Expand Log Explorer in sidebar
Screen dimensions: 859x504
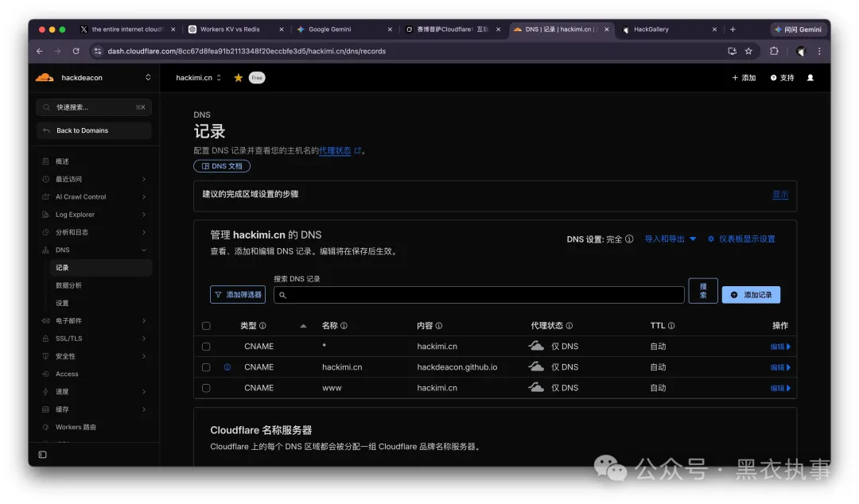(x=94, y=215)
